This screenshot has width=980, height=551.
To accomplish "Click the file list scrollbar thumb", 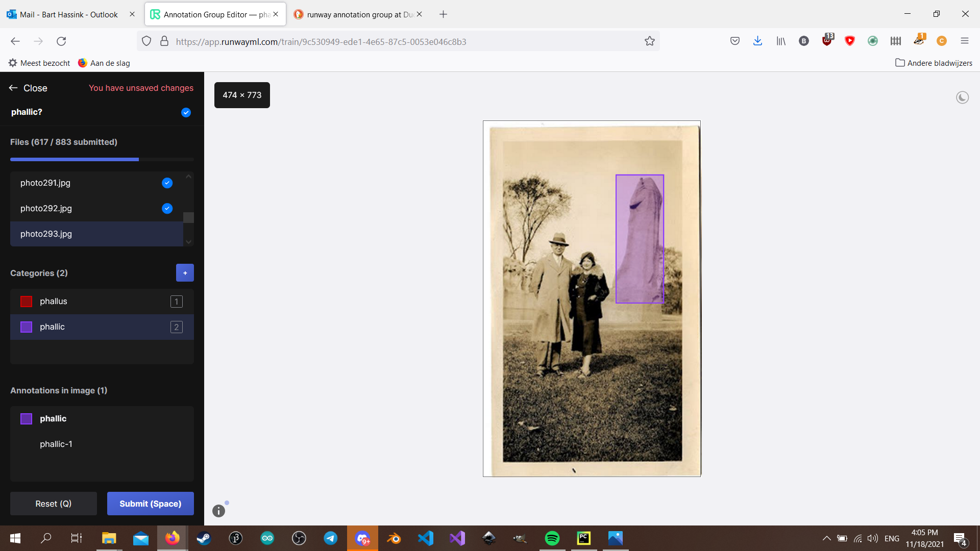I will [x=188, y=217].
